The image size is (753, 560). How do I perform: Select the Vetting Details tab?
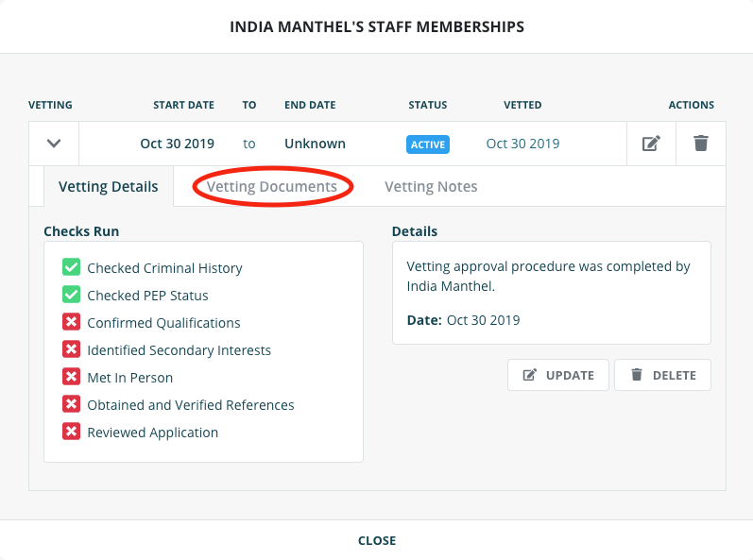click(109, 187)
